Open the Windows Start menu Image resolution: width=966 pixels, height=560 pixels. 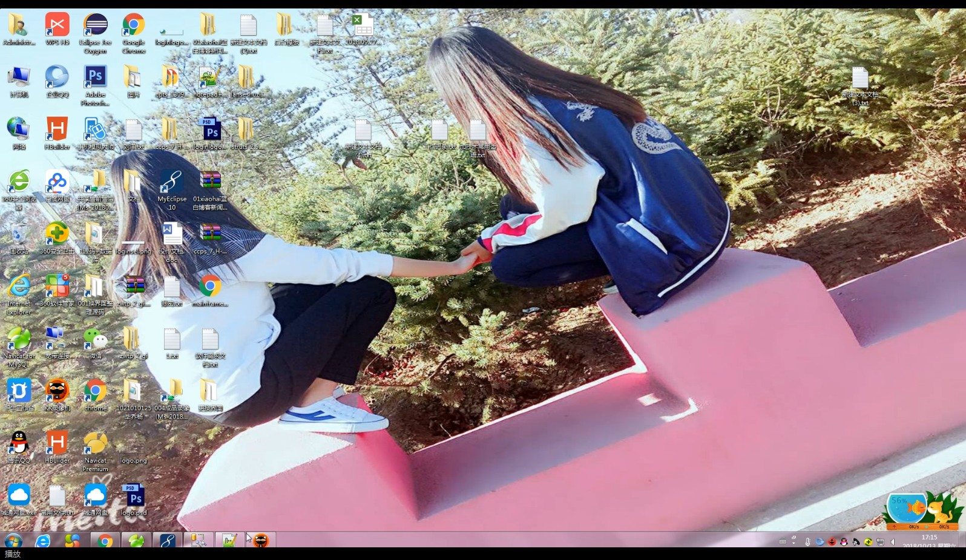(x=13, y=541)
